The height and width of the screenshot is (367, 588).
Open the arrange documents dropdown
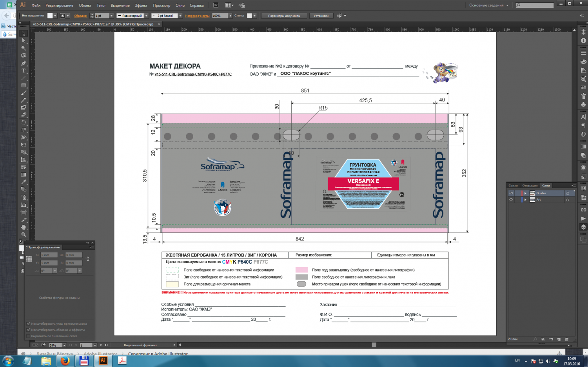click(x=229, y=5)
